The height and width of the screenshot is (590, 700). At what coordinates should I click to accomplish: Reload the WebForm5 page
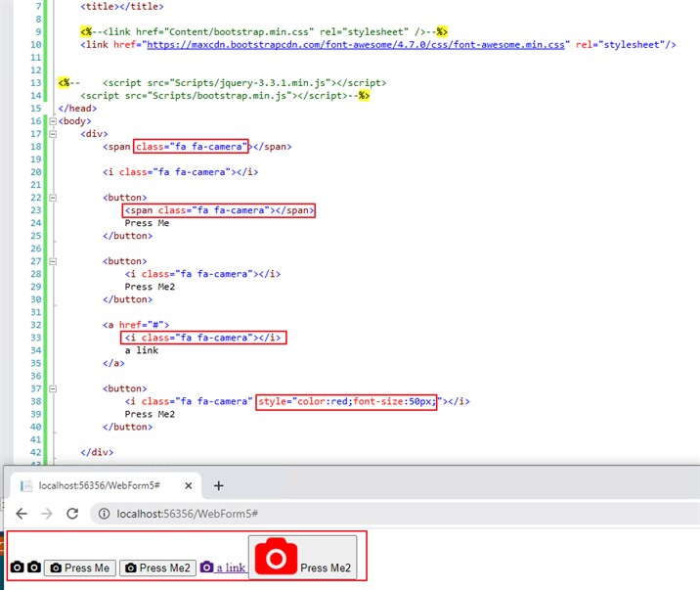point(72,514)
